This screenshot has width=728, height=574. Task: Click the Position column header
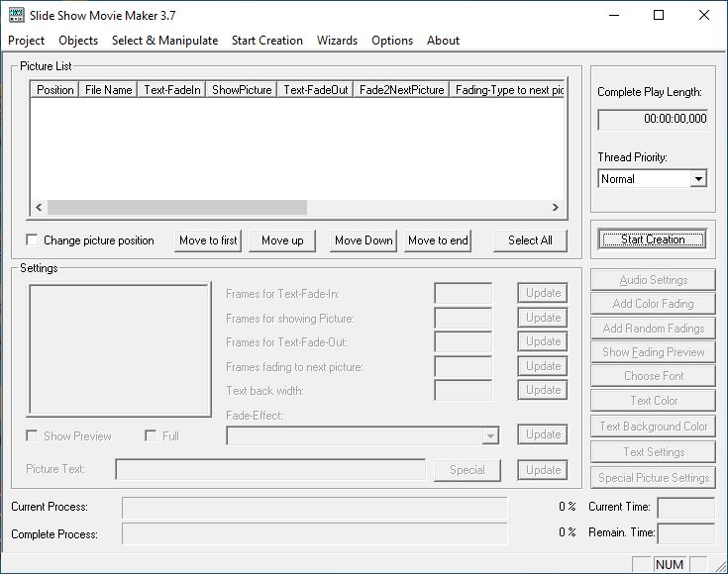[54, 89]
